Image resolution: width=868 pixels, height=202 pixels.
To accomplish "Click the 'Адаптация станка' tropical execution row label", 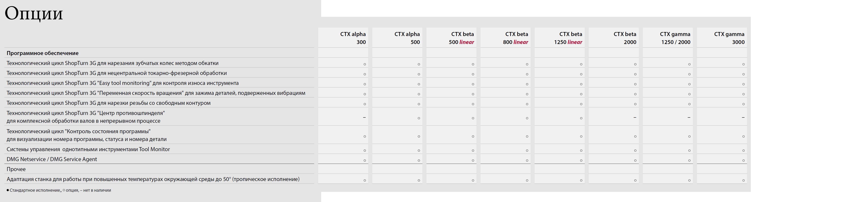I will [153, 179].
